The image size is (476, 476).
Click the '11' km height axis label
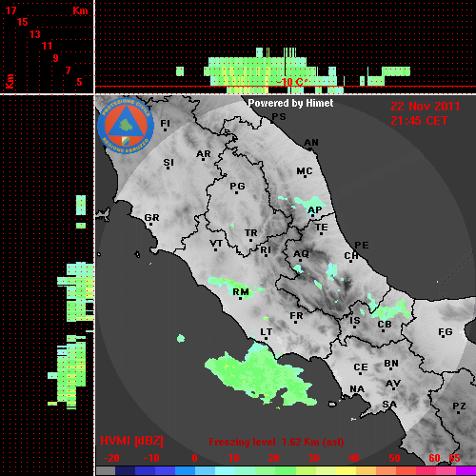click(x=47, y=46)
